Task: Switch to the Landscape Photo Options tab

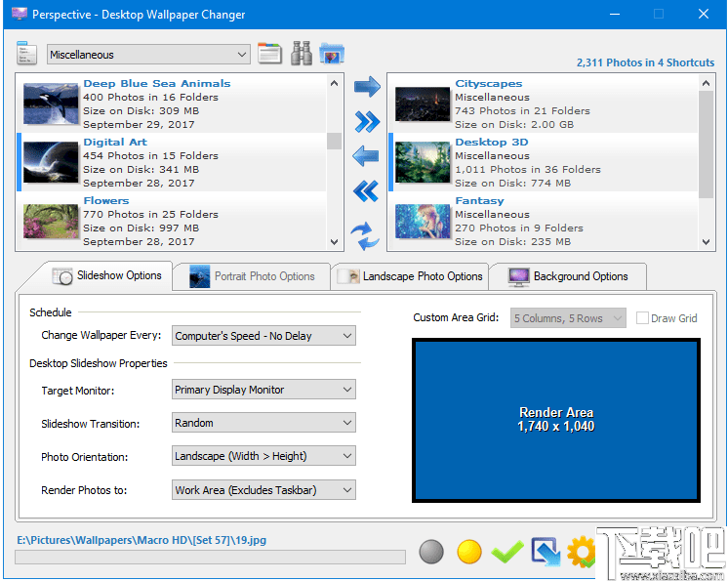Action: tap(410, 276)
